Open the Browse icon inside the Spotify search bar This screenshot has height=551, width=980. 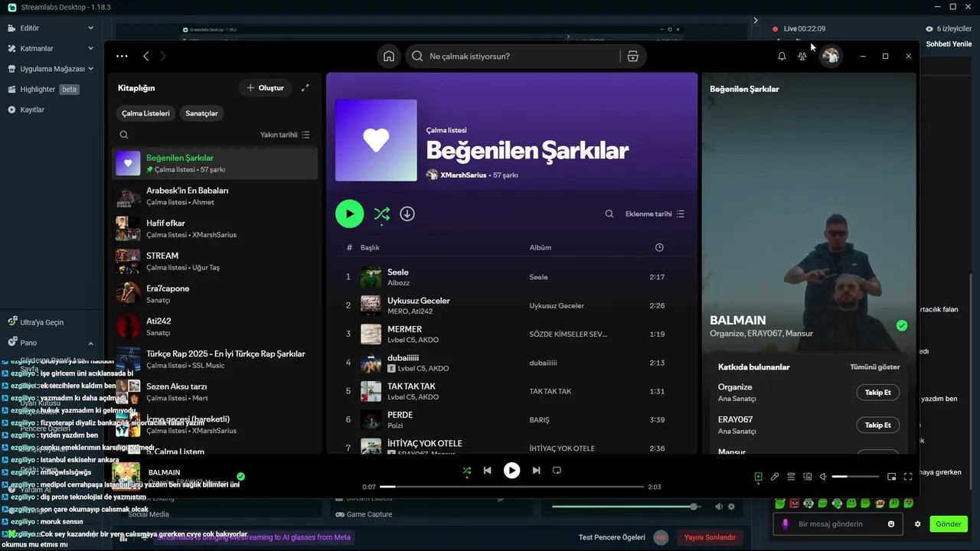click(632, 56)
